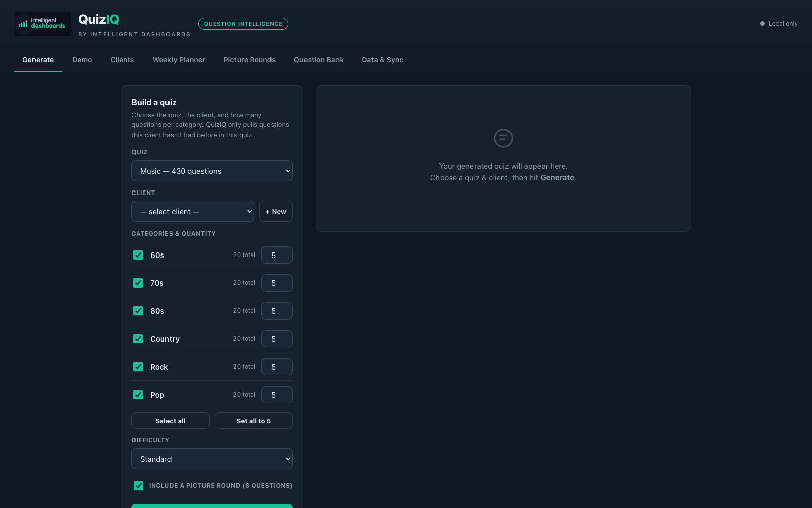This screenshot has height=508, width=812.
Task: Click the green button at the panel bottom
Action: coord(212,506)
